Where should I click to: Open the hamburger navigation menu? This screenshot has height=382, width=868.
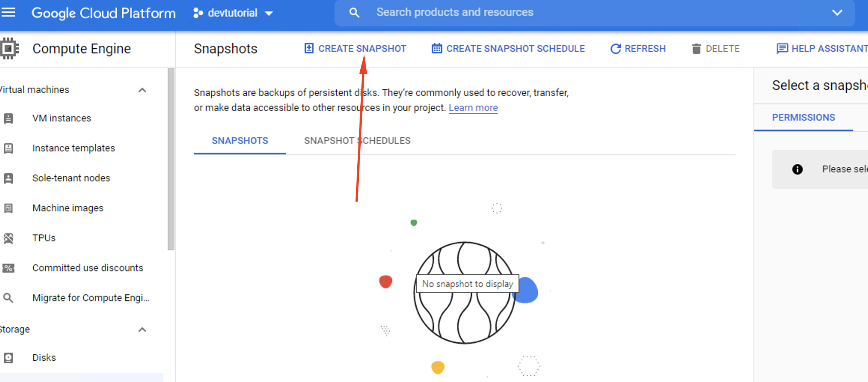point(8,12)
